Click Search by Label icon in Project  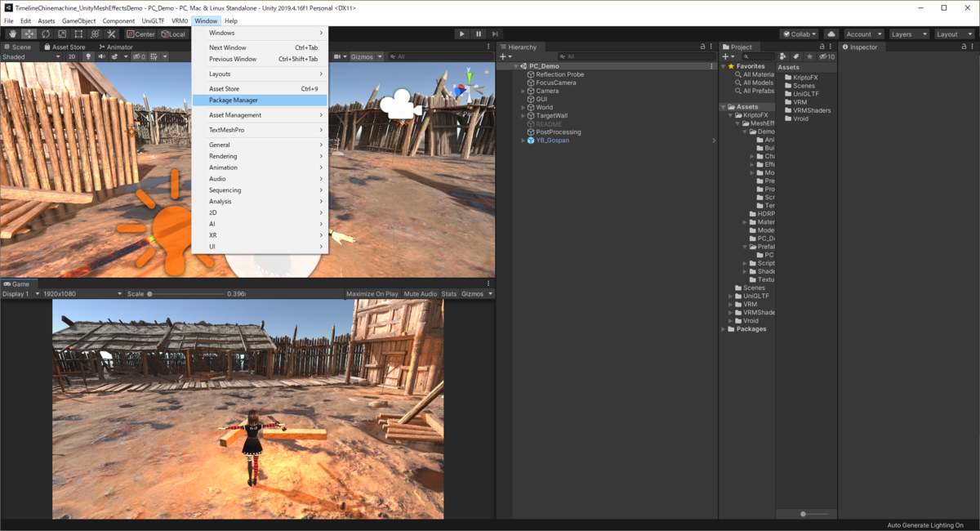point(797,56)
